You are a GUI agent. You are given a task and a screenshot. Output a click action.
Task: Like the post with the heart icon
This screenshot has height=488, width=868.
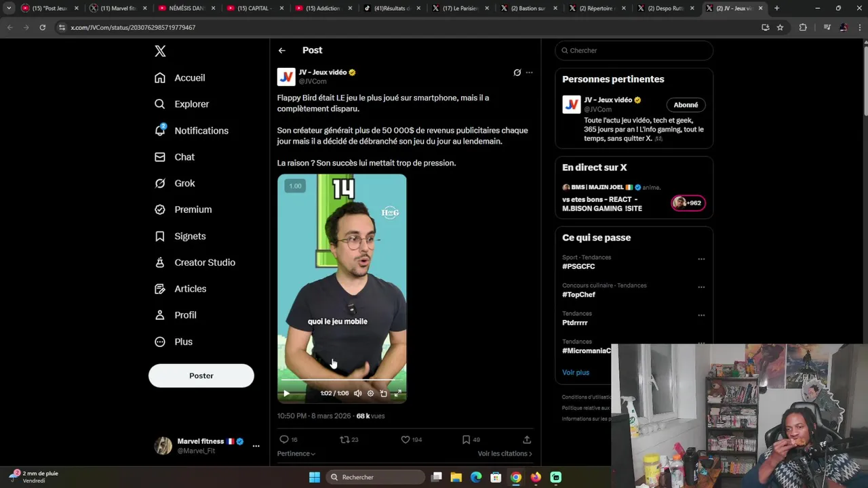pyautogui.click(x=406, y=439)
